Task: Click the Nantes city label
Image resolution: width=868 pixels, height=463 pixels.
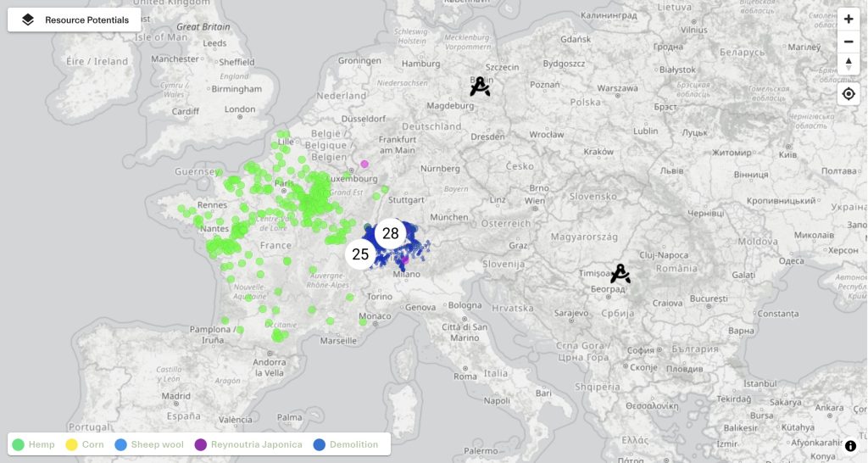Action: point(214,229)
